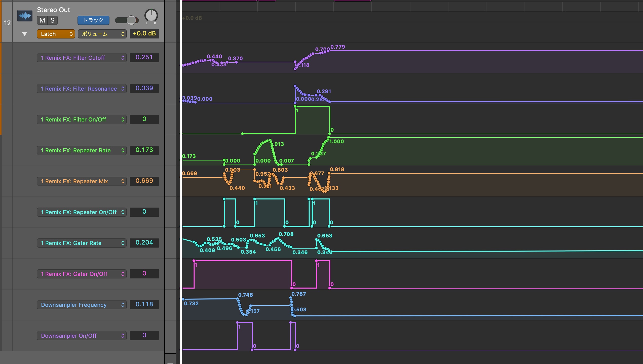The width and height of the screenshot is (643, 364).
Task: Open the Downsampler Frequency parameter menu
Action: pos(82,305)
